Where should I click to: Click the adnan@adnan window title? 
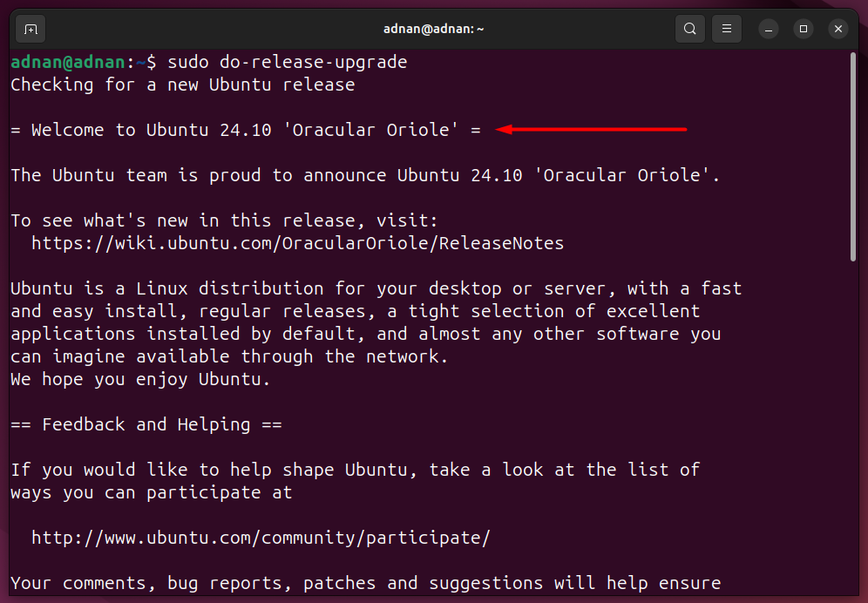coord(433,29)
